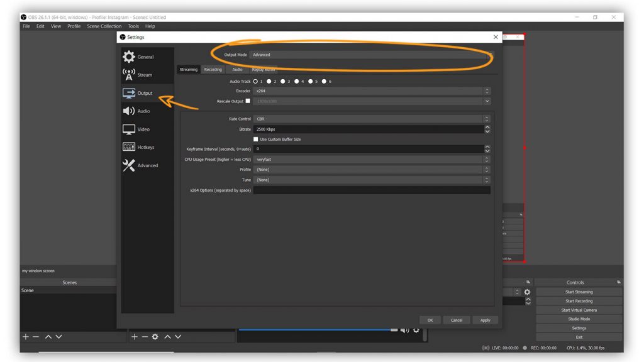The image size is (644, 362).
Task: Open File menu
Action: (x=26, y=26)
